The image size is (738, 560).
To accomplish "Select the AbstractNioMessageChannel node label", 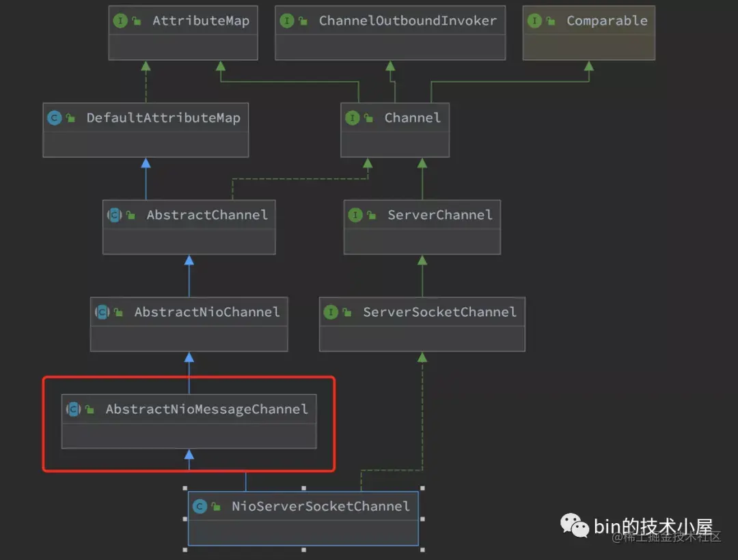I will (206, 409).
